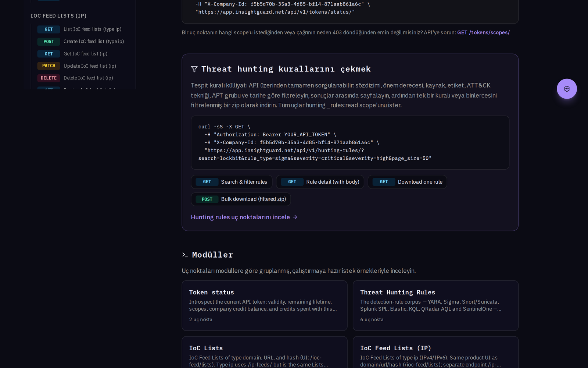Viewport: 588px width, 368px height.
Task: Click the Modüller section heading
Action: pos(212,255)
